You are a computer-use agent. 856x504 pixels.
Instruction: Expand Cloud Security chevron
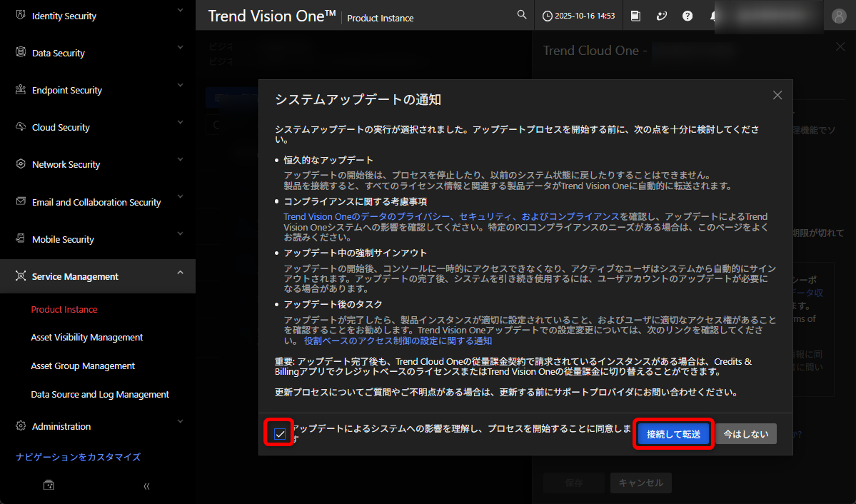[x=180, y=122]
